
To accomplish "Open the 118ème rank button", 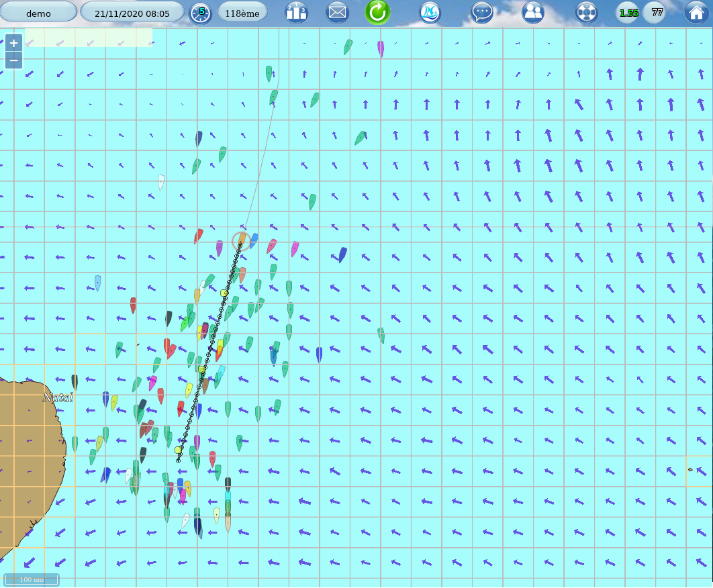I will coord(242,13).
